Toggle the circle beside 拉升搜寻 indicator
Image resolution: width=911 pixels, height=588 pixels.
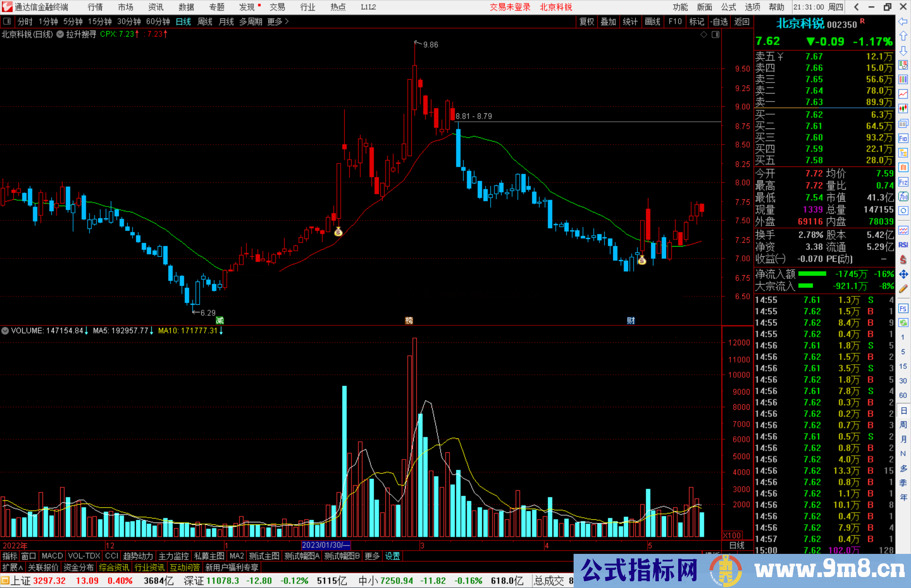pyautogui.click(x=60, y=34)
